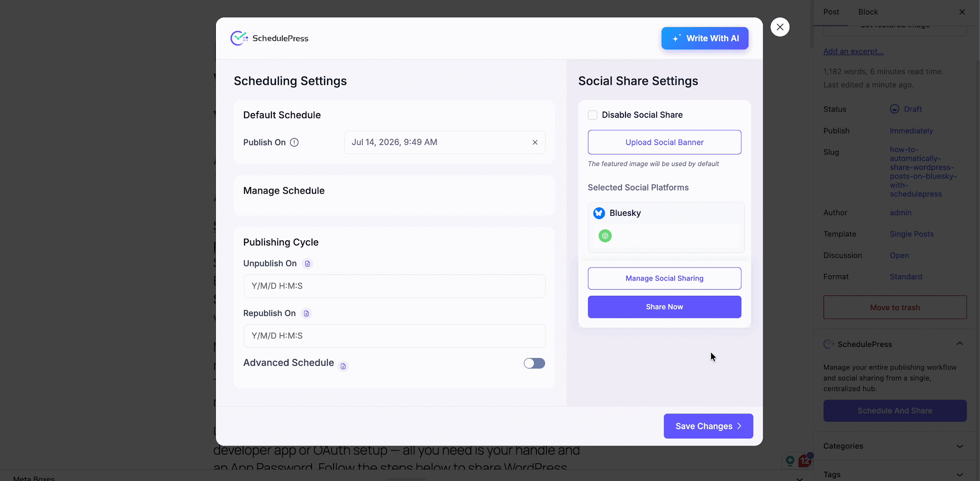Click Schedule And Share in the sidebar

pyautogui.click(x=895, y=411)
